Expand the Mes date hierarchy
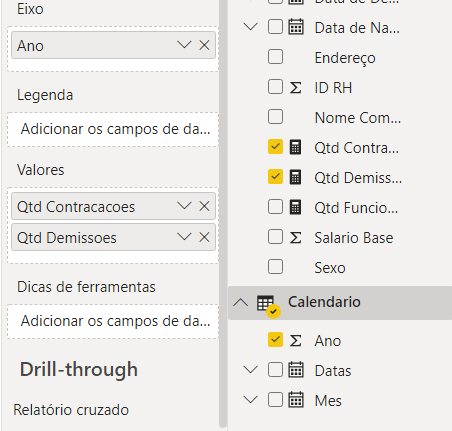The width and height of the screenshot is (452, 431). pos(251,399)
